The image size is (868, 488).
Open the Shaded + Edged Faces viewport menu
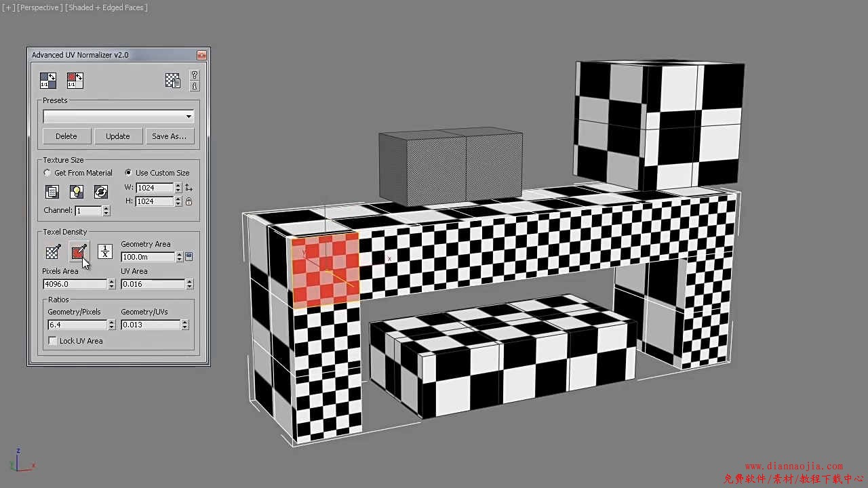(x=106, y=7)
